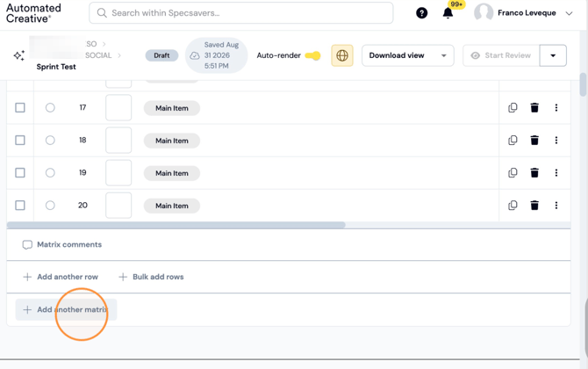Open the Franco Leveque account menu chevron

point(569,13)
